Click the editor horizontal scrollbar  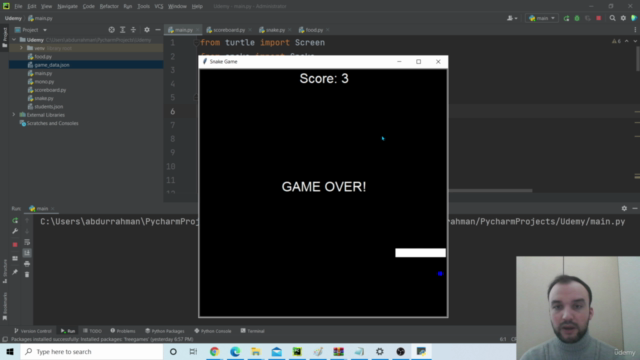[x=490, y=191]
